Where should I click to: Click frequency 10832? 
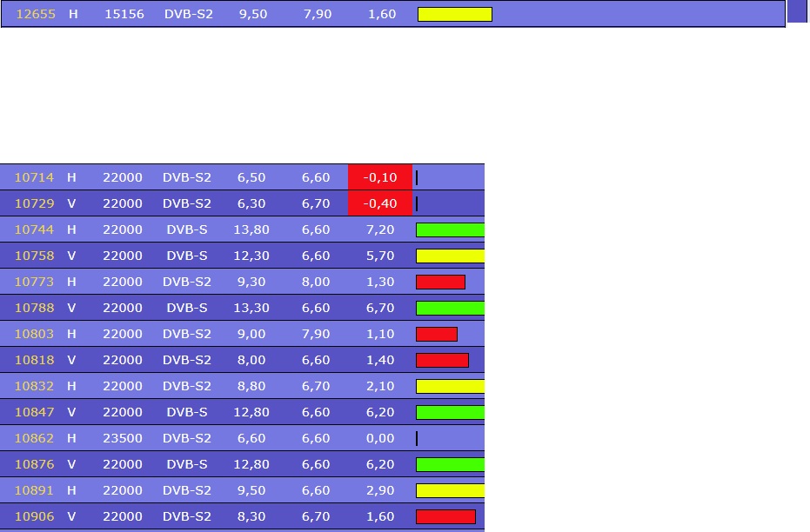34,386
